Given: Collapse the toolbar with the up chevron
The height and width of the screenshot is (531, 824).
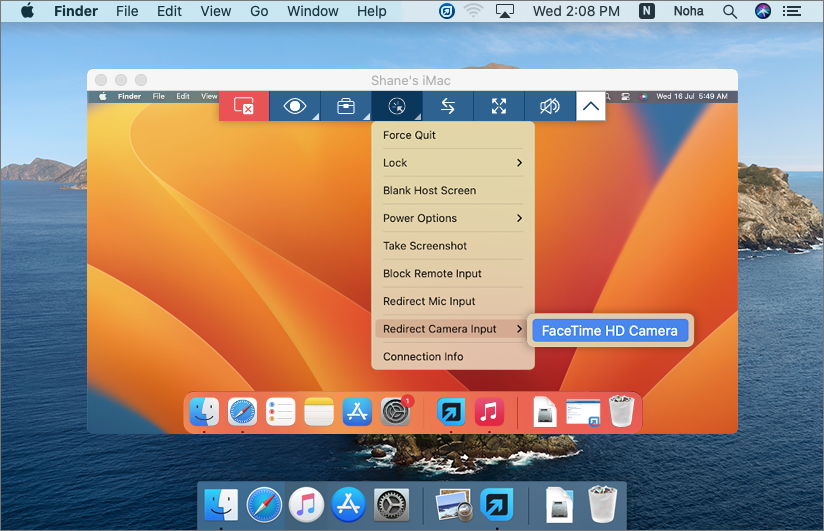Looking at the screenshot, I should pos(591,106).
